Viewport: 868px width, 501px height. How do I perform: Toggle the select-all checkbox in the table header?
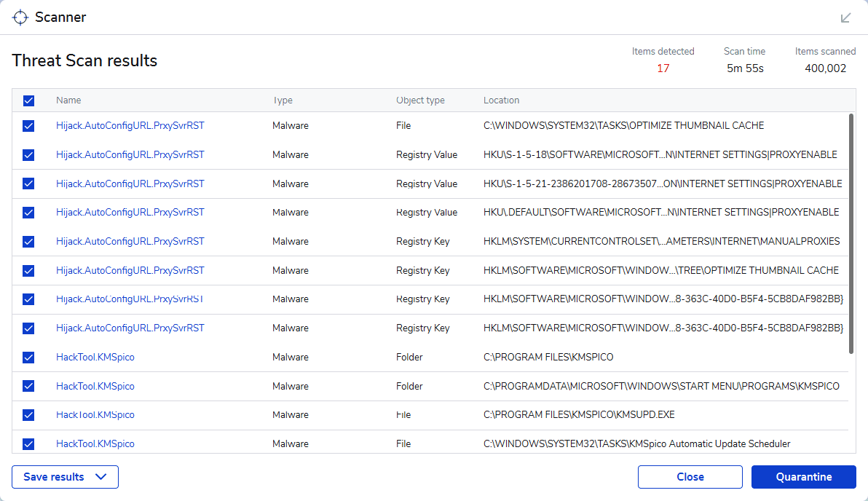28,100
